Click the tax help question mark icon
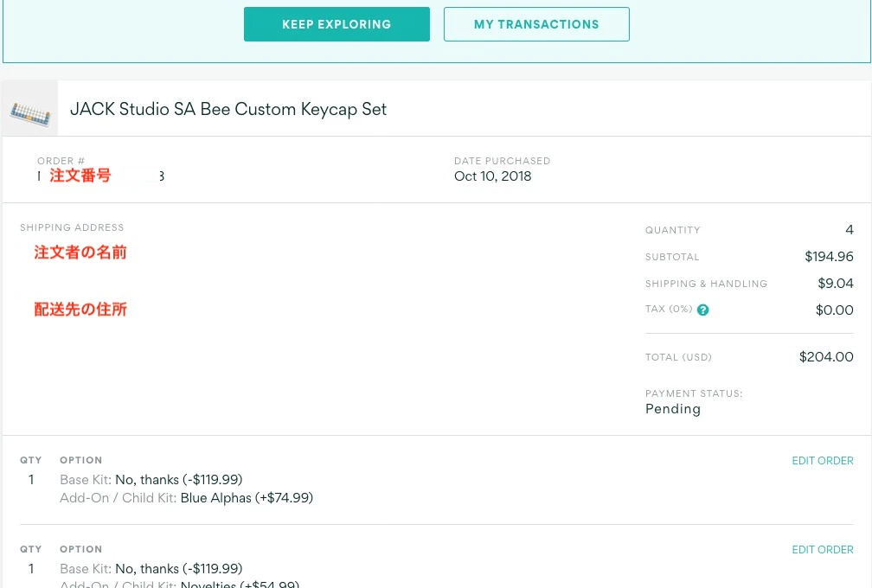872x588 pixels. pyautogui.click(x=703, y=310)
